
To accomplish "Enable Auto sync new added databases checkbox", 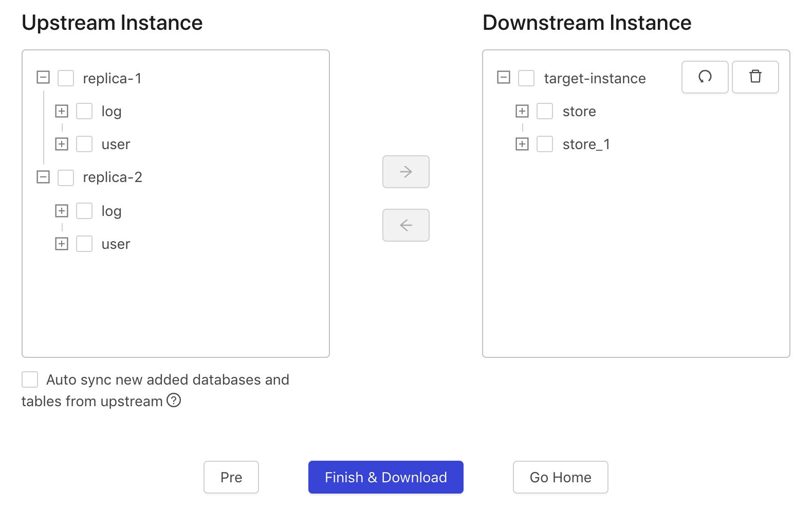I will pyautogui.click(x=30, y=379).
